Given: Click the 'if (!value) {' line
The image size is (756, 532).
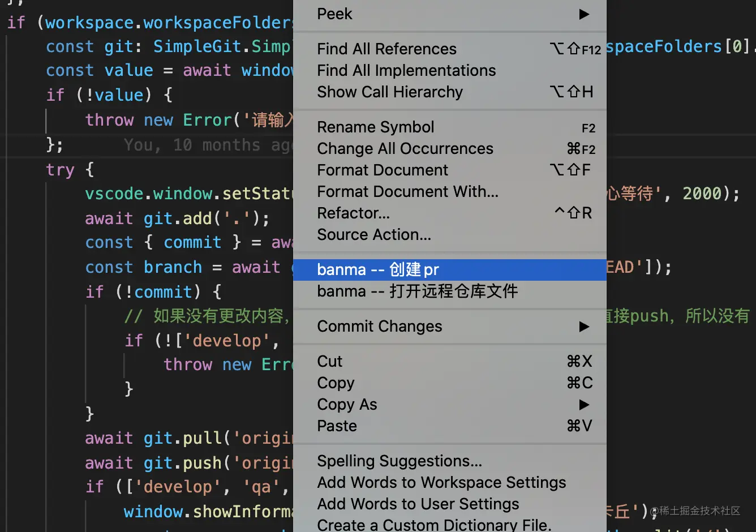Looking at the screenshot, I should [109, 95].
